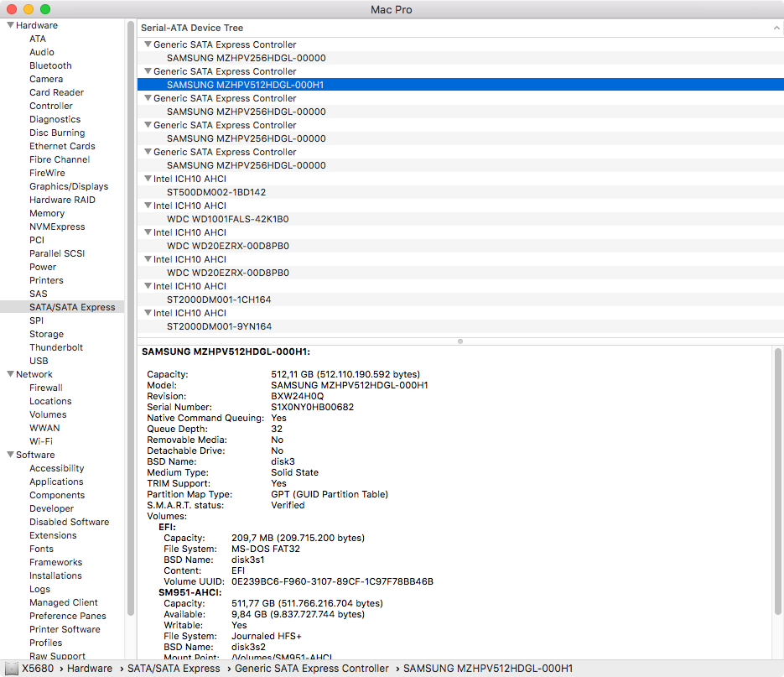Click the sidebar vertical scrollbar
This screenshot has width=784, height=677.
[x=131, y=318]
